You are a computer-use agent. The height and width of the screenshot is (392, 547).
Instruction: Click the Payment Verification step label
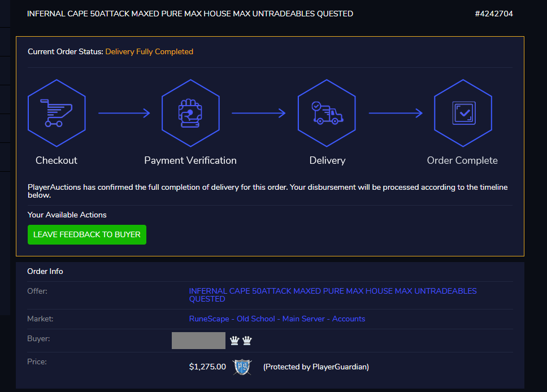[x=190, y=160]
